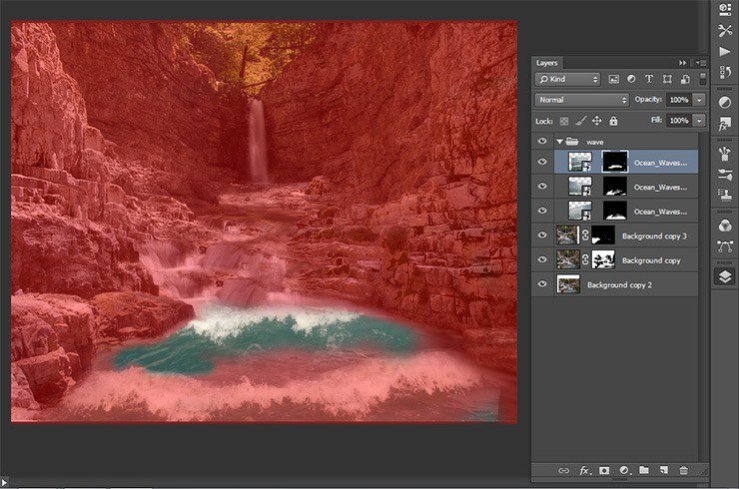Open the fx layer style menu
739x489 pixels.
[x=584, y=470]
